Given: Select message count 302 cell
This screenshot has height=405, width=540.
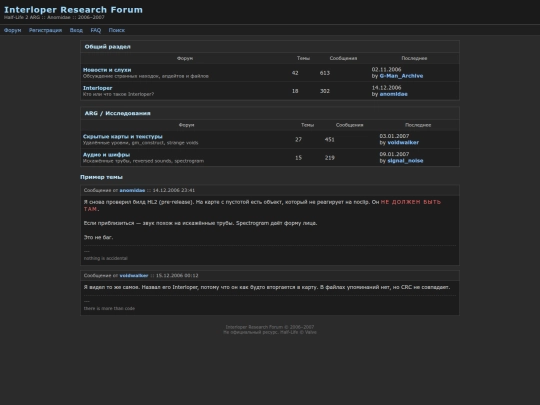Looking at the screenshot, I should [x=325, y=91].
